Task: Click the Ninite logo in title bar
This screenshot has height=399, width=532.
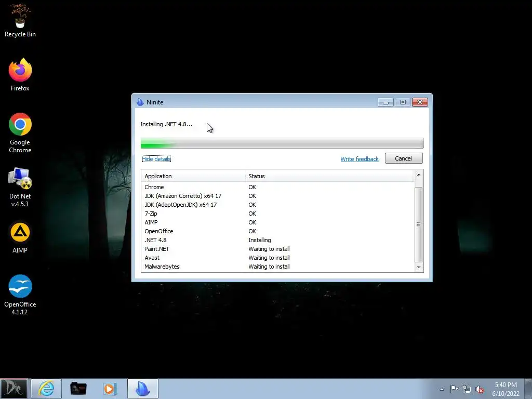Action: (x=140, y=102)
